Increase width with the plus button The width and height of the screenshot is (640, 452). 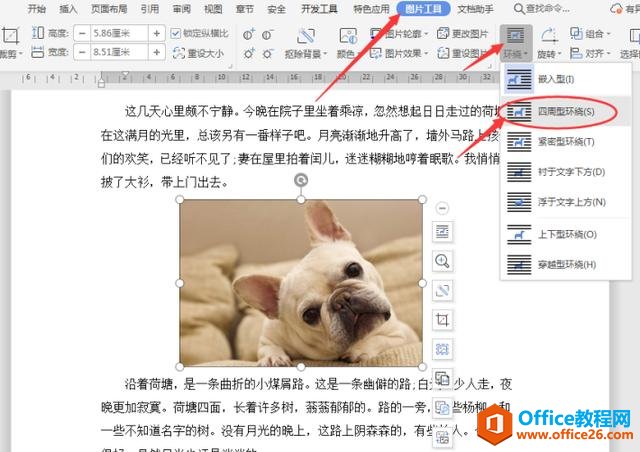(x=157, y=52)
